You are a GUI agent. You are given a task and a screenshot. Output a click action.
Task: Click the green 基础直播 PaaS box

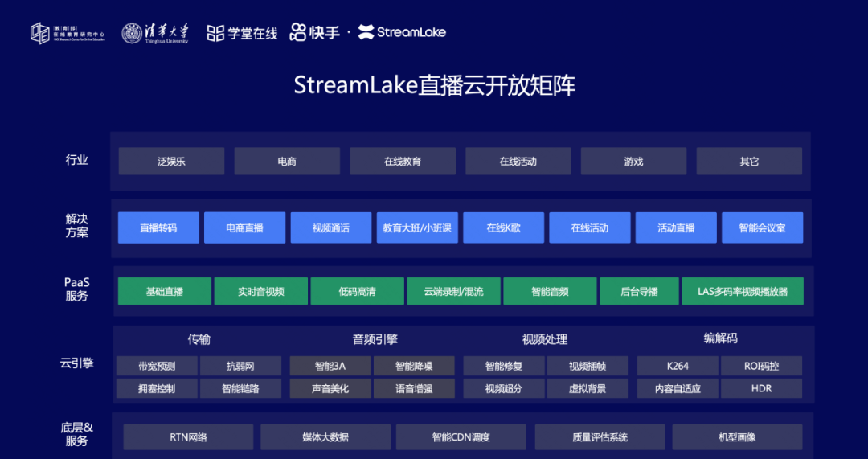pyautogui.click(x=165, y=291)
